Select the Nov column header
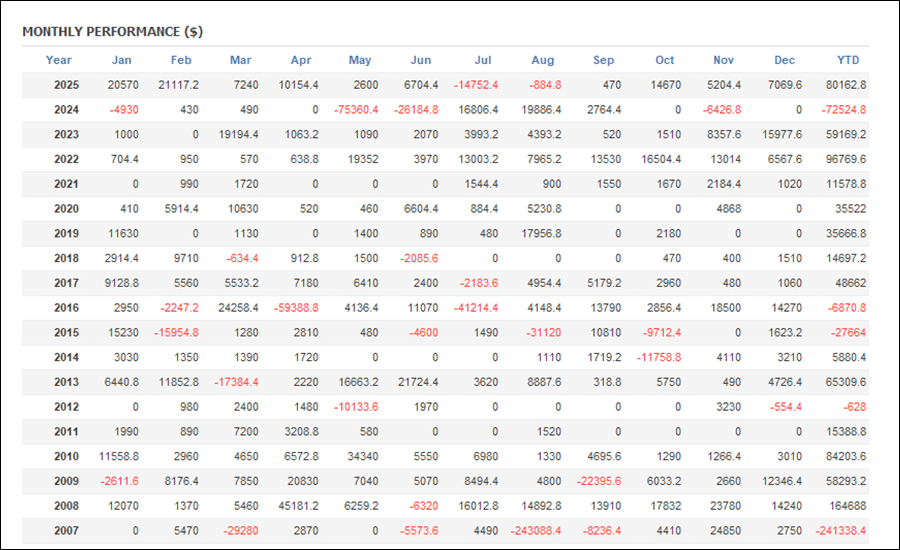Viewport: 900px width, 550px height. 724,60
